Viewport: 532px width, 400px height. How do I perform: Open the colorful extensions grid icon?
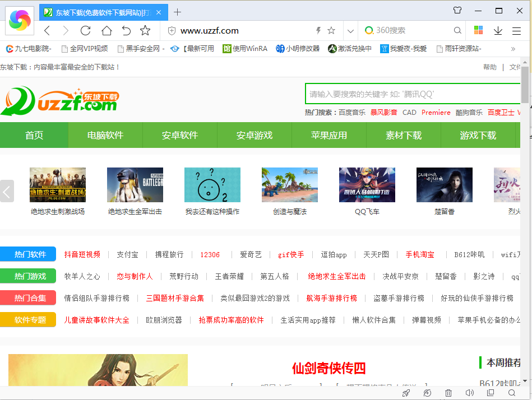click(x=478, y=30)
